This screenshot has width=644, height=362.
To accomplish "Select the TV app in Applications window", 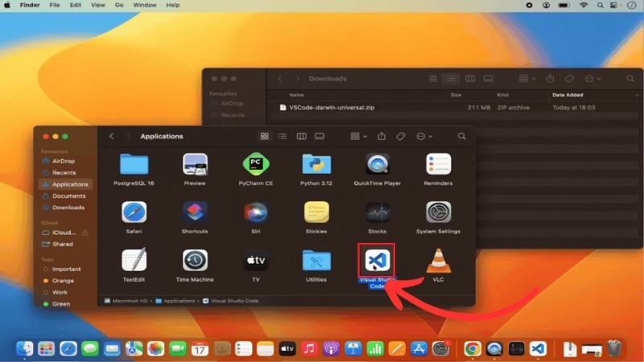I will [x=255, y=260].
